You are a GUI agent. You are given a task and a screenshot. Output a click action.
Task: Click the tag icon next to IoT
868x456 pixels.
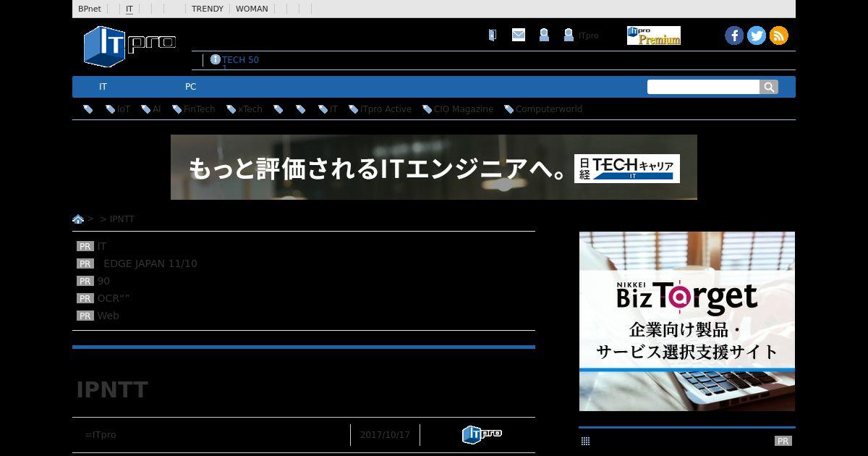pos(111,109)
